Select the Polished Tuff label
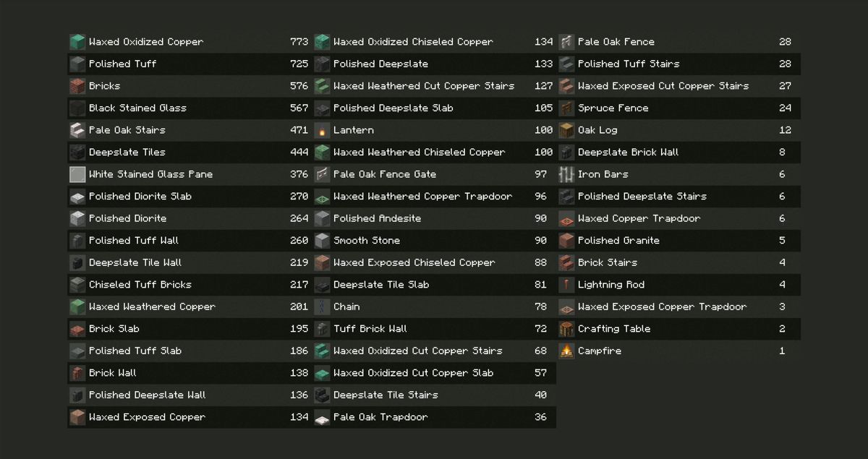868x459 pixels. coord(122,64)
